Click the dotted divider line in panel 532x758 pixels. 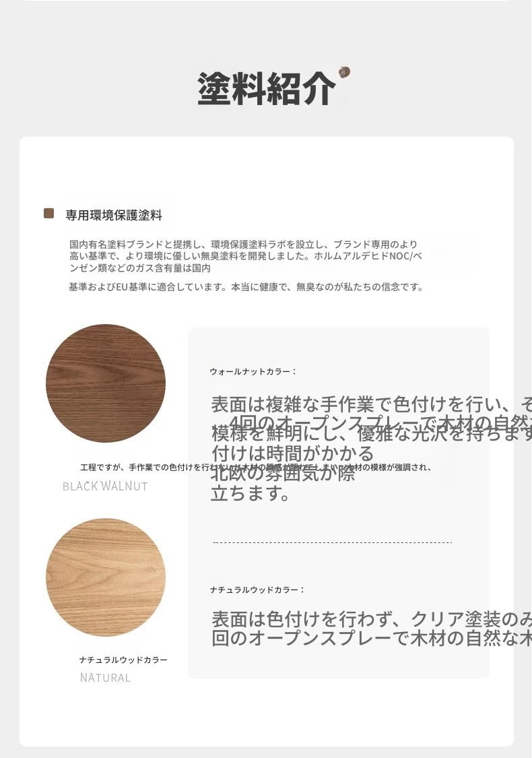333,542
